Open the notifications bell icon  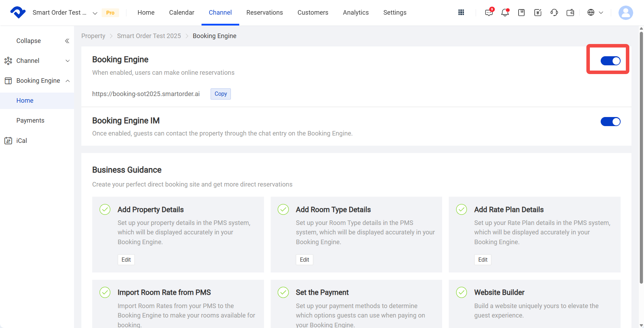505,13
